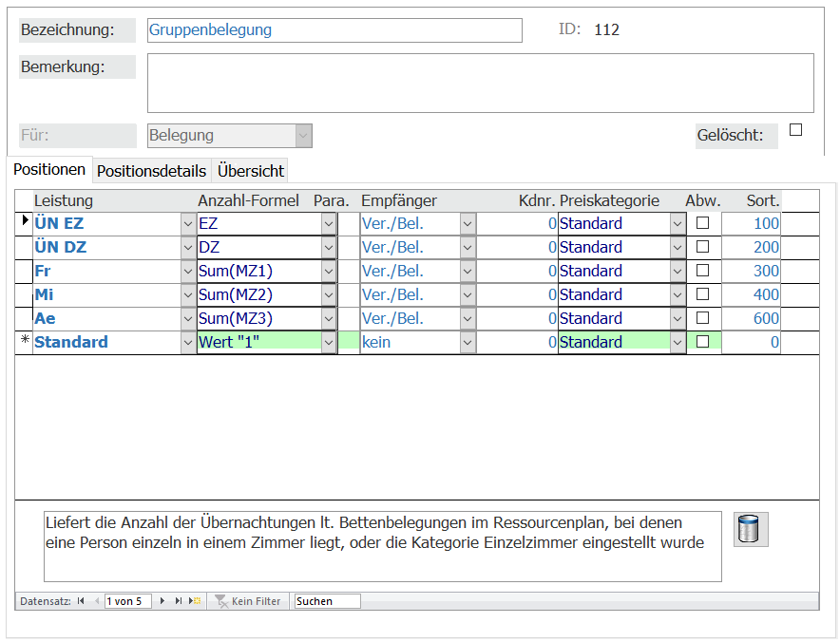This screenshot has width=840, height=642.
Task: Toggle the Gelöscht checkbox
Action: (x=795, y=130)
